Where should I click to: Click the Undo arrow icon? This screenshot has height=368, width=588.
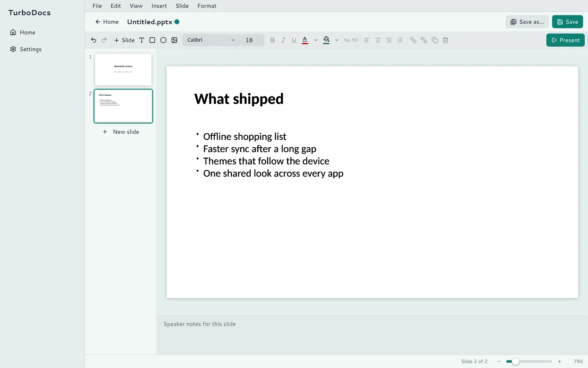94,40
